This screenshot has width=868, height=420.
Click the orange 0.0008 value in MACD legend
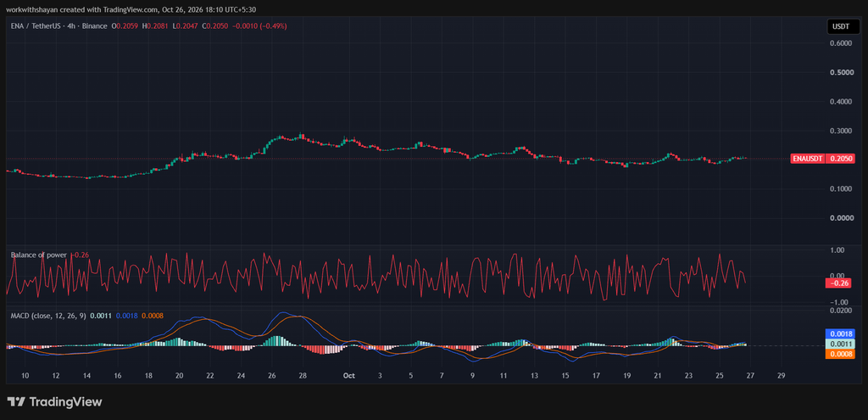tap(153, 316)
